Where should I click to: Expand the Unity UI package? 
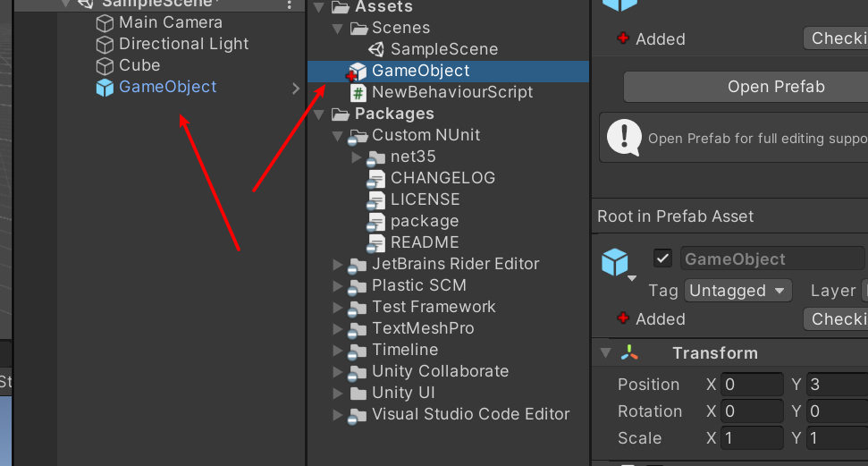pos(338,394)
